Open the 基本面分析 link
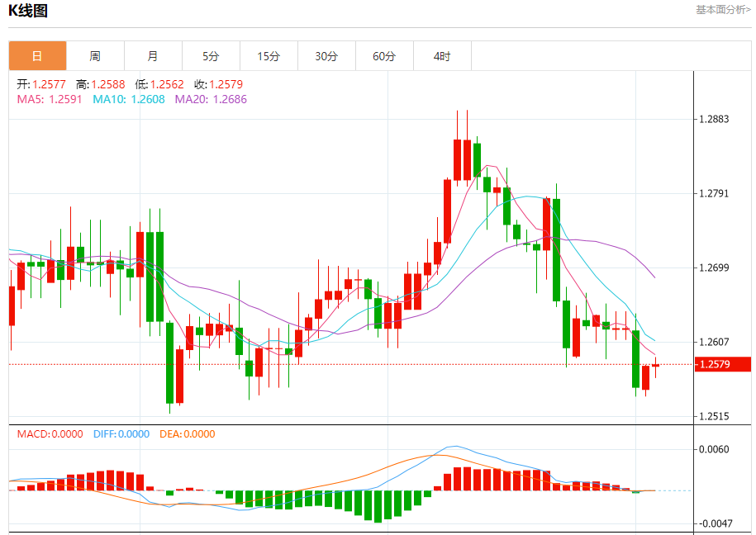This screenshot has width=756, height=535. coord(723,10)
